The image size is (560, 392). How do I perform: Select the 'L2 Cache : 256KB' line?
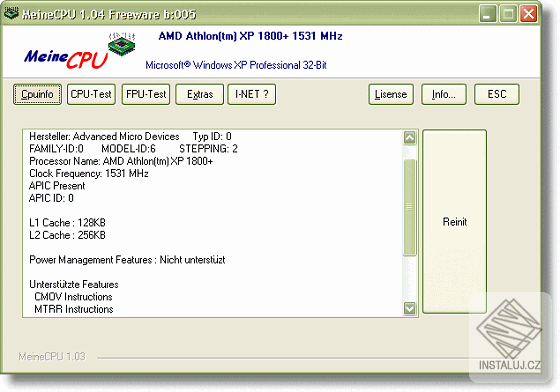pos(67,235)
